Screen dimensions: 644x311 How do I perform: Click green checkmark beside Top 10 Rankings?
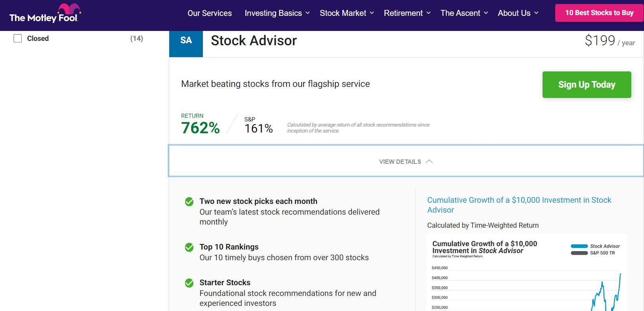189,247
